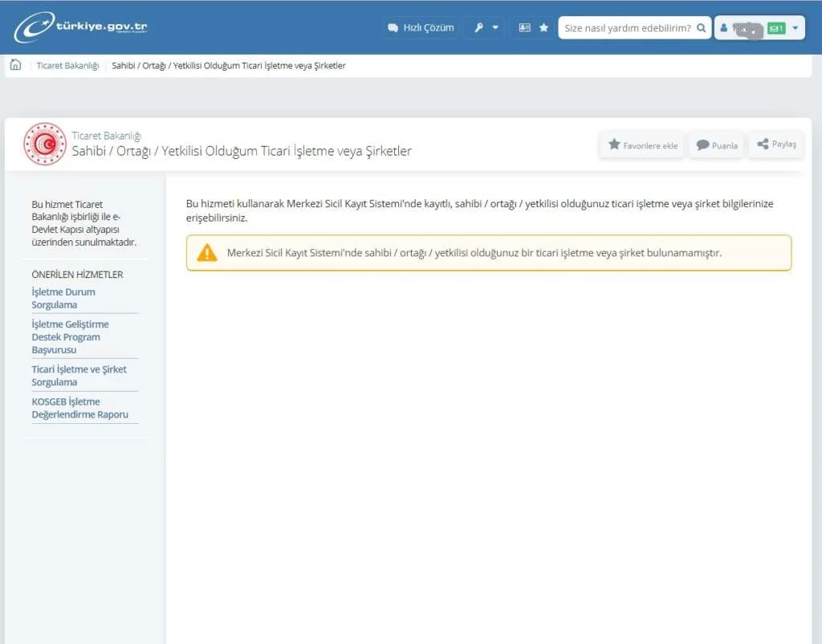Click the search box 'Size nasıl yardım edebilirim?'
This screenshot has height=644, width=822.
627,27
